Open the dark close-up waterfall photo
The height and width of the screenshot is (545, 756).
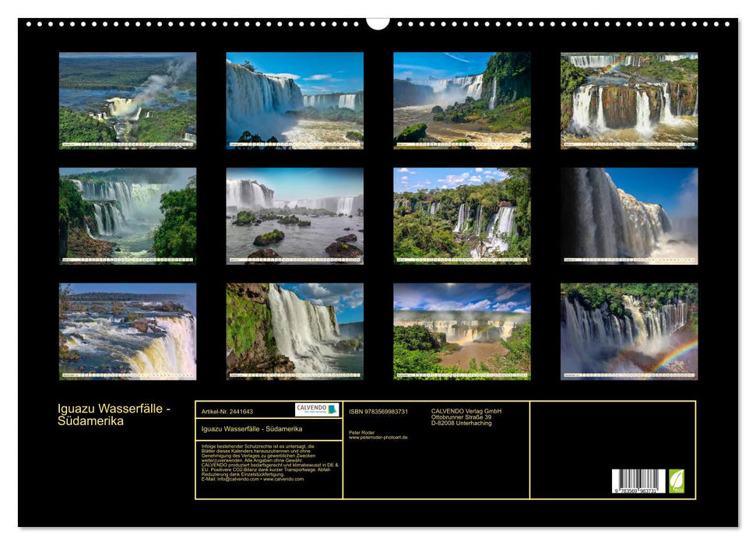click(629, 216)
